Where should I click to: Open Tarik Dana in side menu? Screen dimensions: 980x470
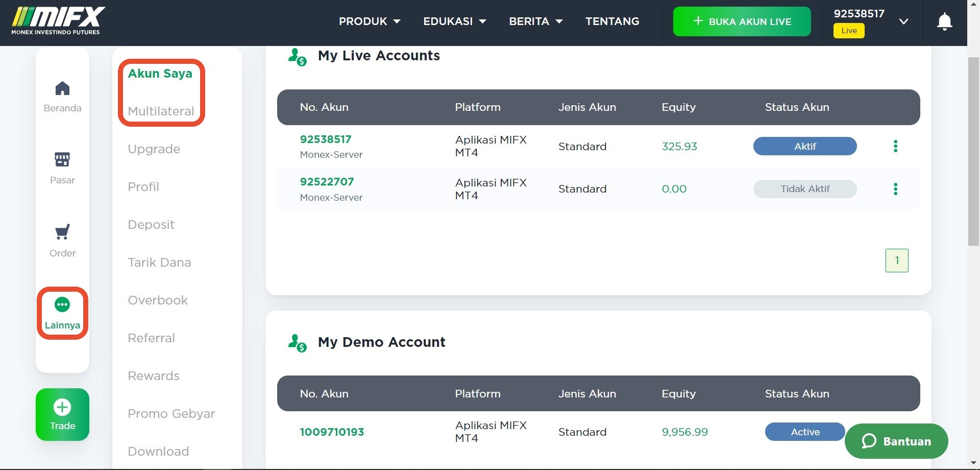coord(159,263)
